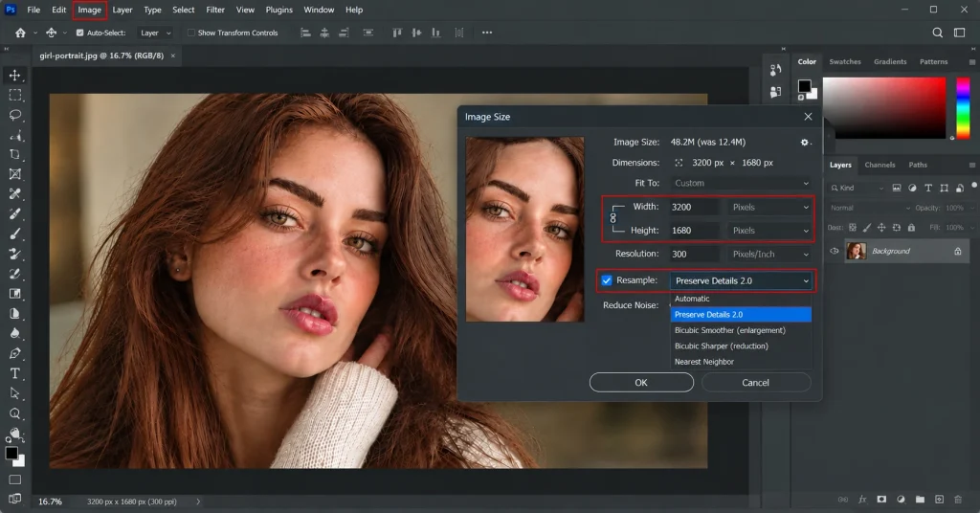Image resolution: width=980 pixels, height=513 pixels.
Task: Click filter for pixel layers icon
Action: (x=896, y=188)
